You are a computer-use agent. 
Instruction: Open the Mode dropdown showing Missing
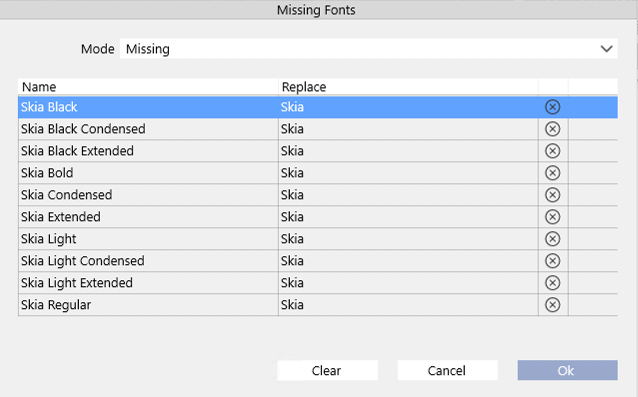[x=369, y=49]
